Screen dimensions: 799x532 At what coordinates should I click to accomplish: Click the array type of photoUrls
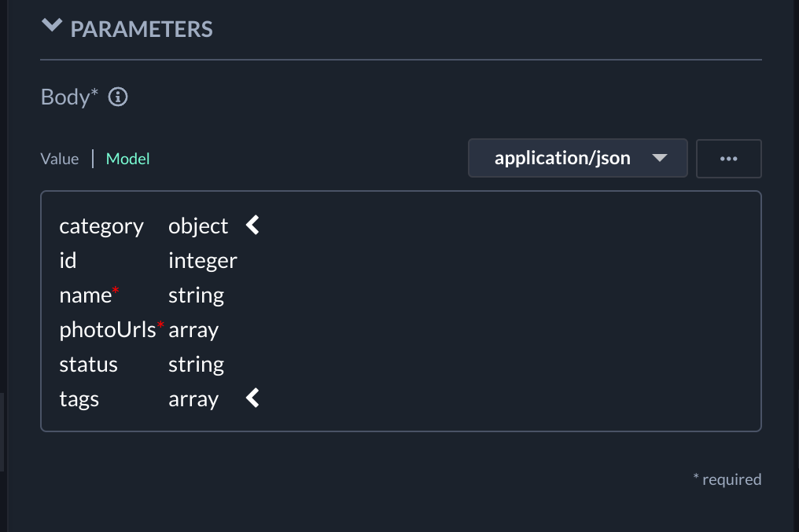click(x=193, y=330)
